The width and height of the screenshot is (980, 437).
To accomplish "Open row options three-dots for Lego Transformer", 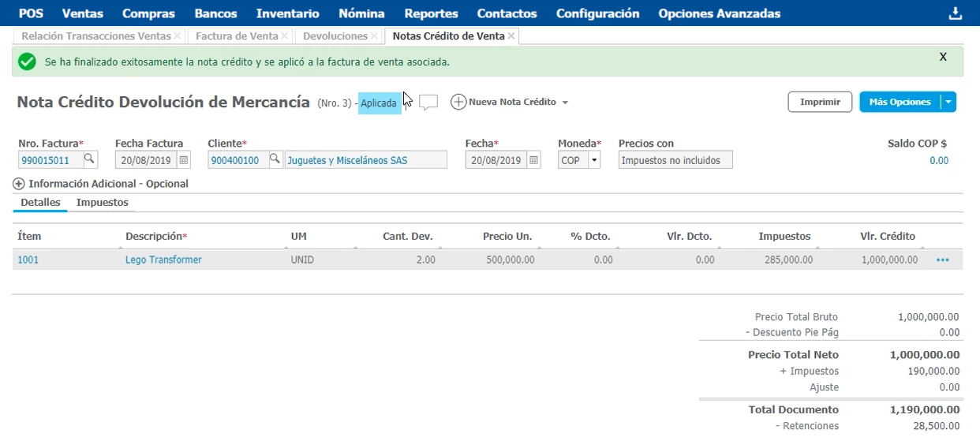I will (942, 260).
